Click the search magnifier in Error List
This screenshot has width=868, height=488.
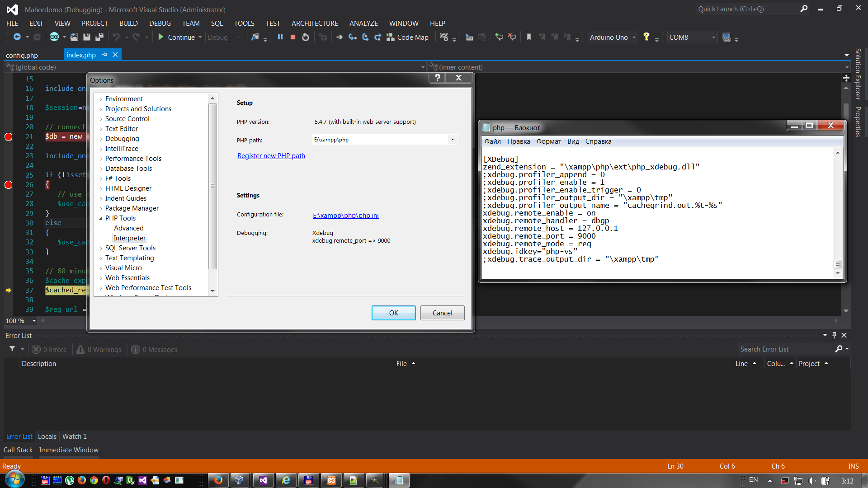(839, 348)
